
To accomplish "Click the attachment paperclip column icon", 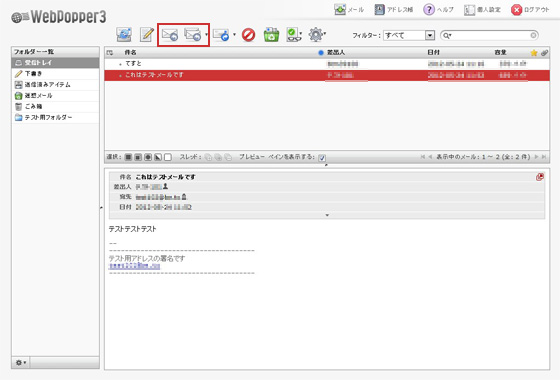I will [x=544, y=53].
